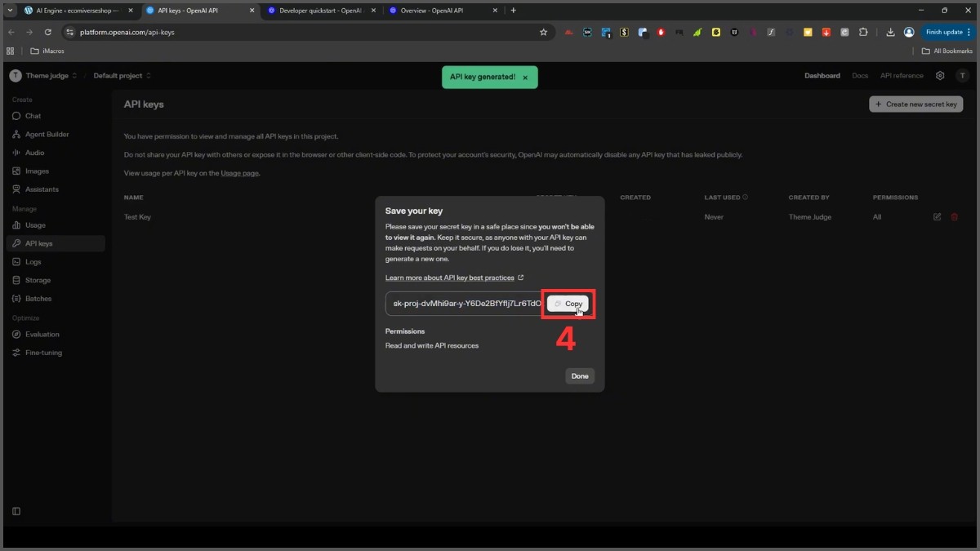Screen dimensions: 980x551
Task: Open Chat in the sidebar
Action: [x=33, y=116]
